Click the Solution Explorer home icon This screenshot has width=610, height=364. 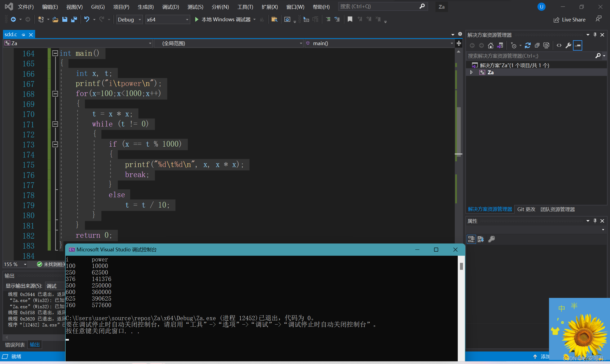(490, 46)
